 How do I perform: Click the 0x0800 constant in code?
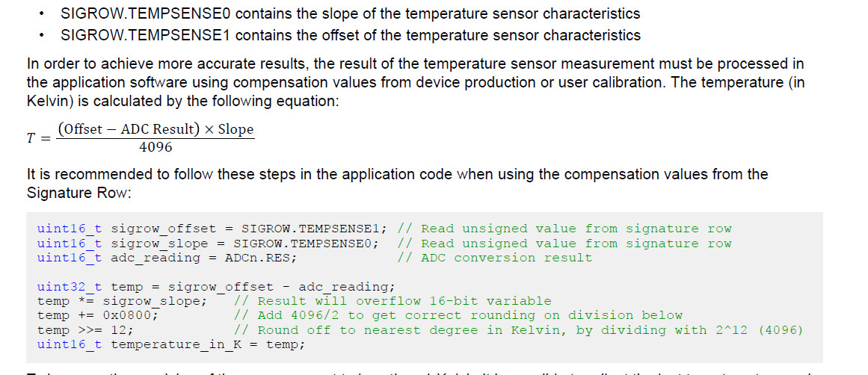(130, 316)
